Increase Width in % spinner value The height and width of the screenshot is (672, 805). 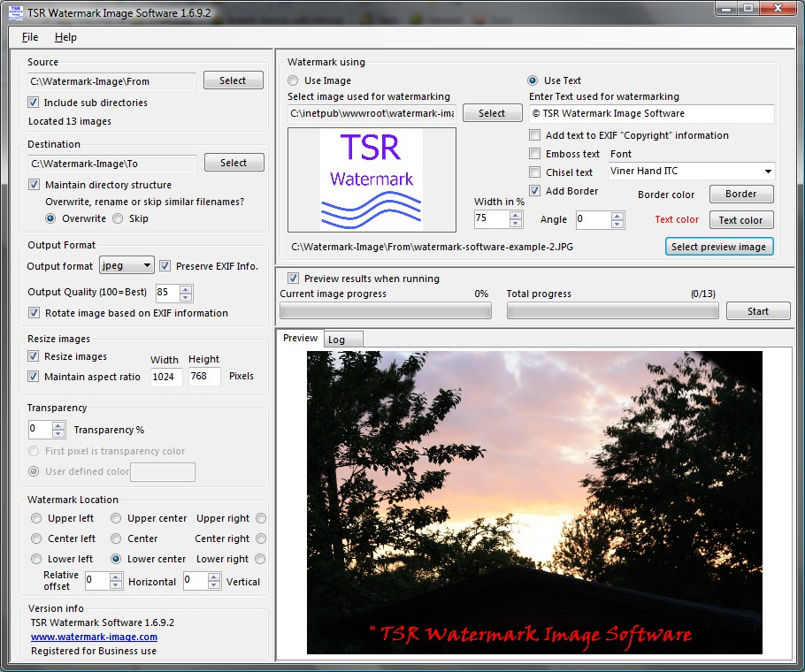point(516,216)
